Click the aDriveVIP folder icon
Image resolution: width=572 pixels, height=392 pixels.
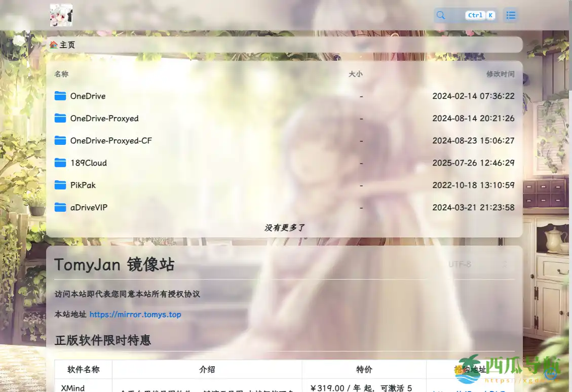pos(59,207)
